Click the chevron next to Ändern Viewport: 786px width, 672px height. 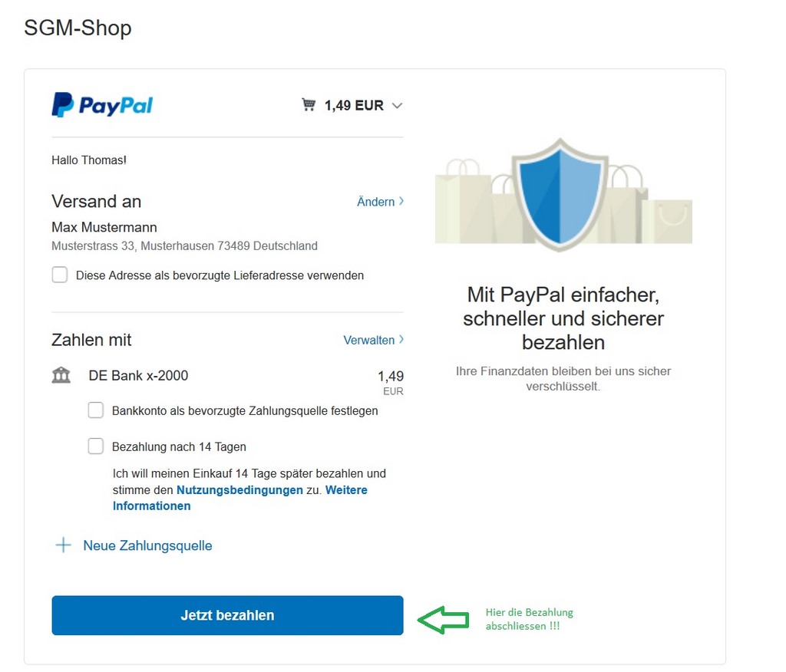pyautogui.click(x=401, y=201)
